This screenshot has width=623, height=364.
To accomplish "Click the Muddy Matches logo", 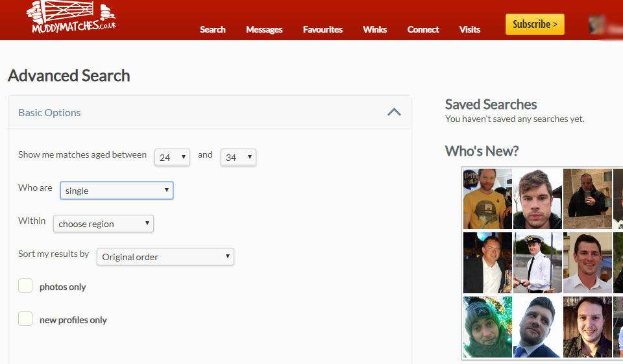I will [71, 19].
